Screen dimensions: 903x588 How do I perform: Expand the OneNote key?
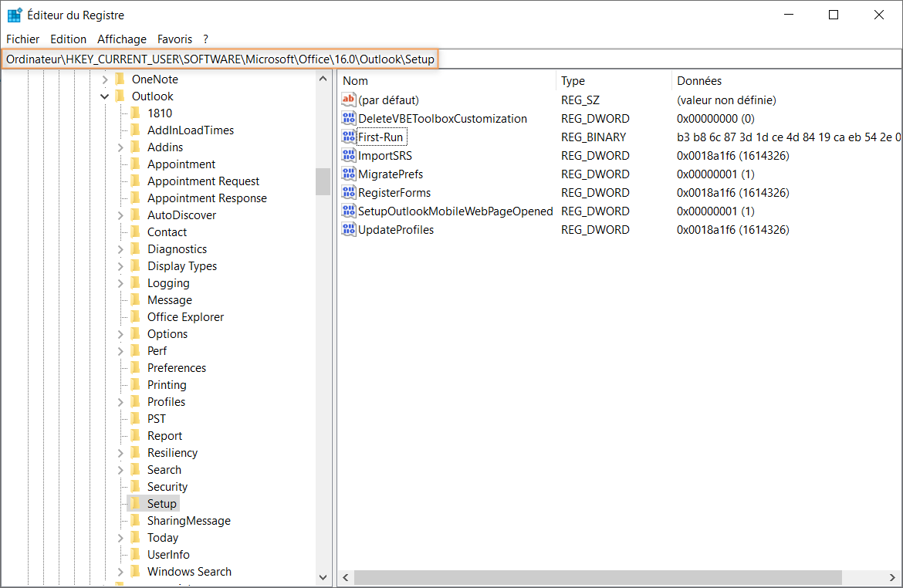[105, 79]
